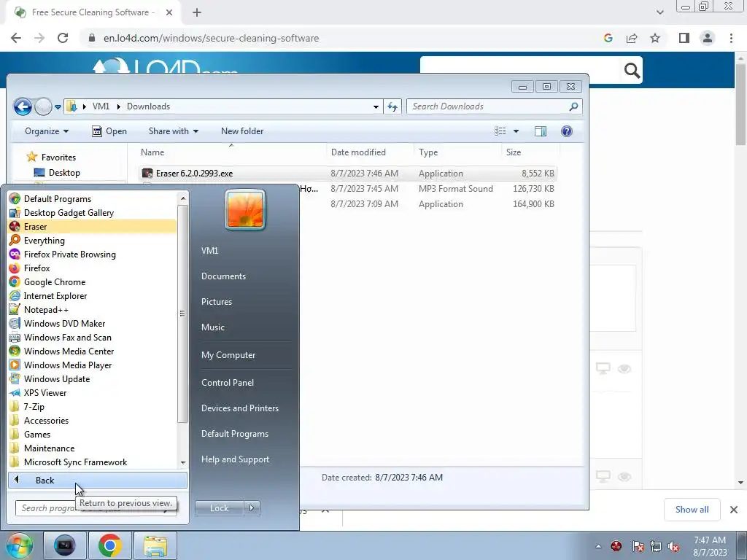Click the Open button in the Explorer toolbar

point(109,131)
